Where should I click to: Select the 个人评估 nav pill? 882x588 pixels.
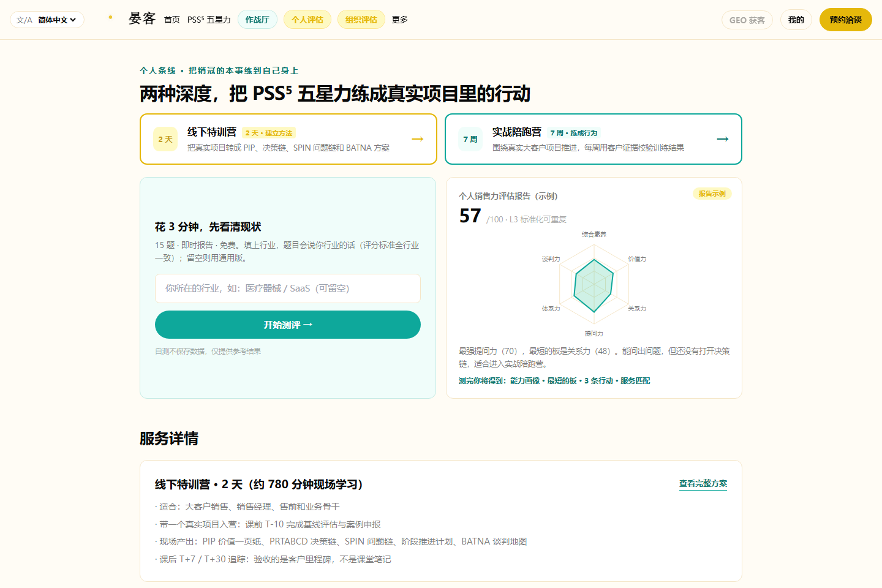tap(307, 20)
